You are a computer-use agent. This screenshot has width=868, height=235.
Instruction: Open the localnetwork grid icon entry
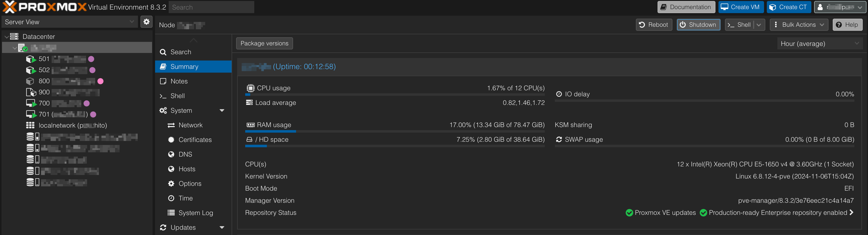(30, 125)
